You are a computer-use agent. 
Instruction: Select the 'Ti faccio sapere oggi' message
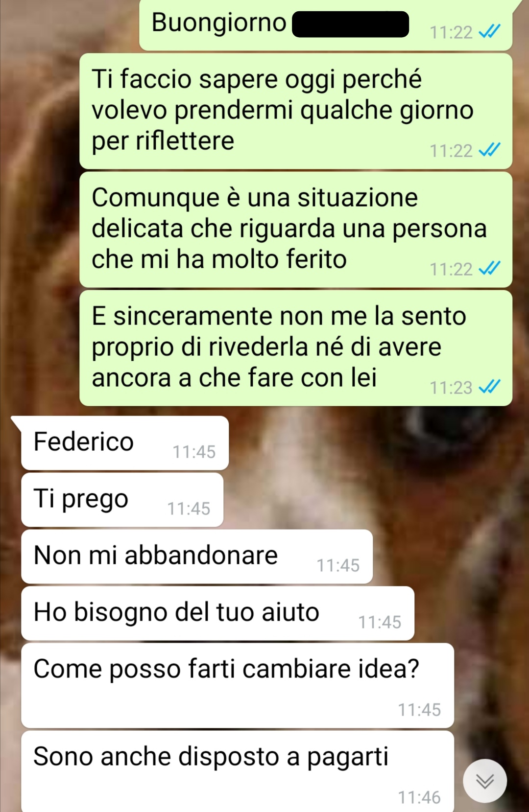[296, 111]
